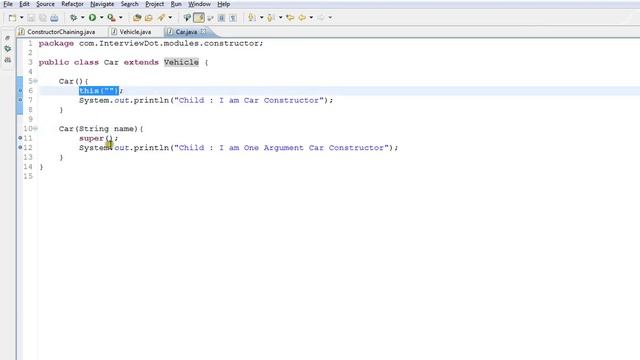Click the Save All toolbar icon
Viewport: 640px width, 360px height.
click(x=42, y=18)
